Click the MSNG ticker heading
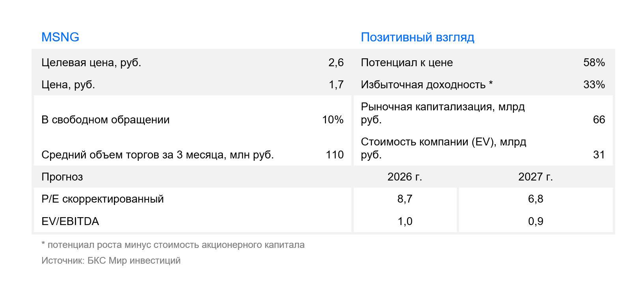The height and width of the screenshot is (281, 644). click(x=60, y=37)
